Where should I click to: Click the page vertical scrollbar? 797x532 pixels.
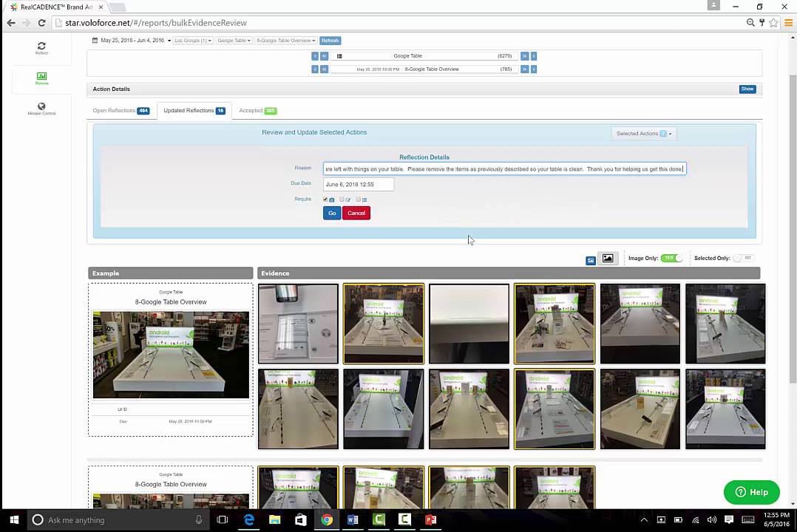[x=793, y=228]
